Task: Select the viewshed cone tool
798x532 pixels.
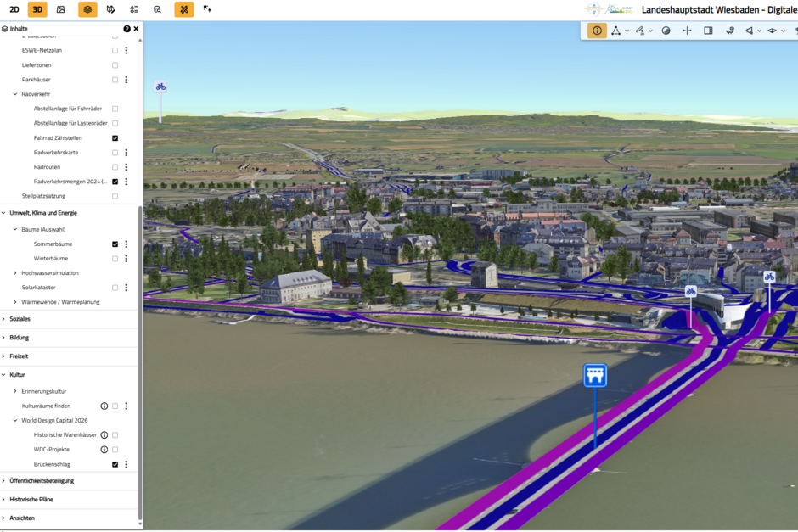Action: coord(749,31)
